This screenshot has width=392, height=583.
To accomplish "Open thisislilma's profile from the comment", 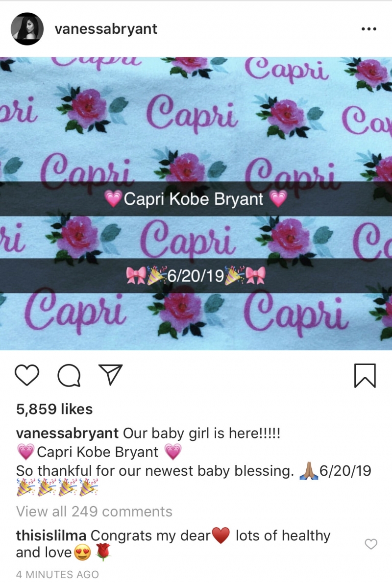I will coord(51,535).
